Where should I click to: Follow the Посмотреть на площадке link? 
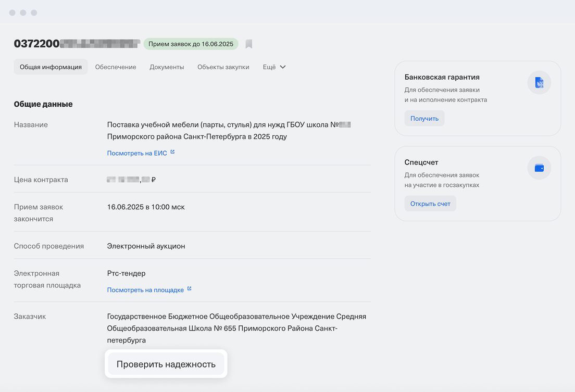point(145,290)
